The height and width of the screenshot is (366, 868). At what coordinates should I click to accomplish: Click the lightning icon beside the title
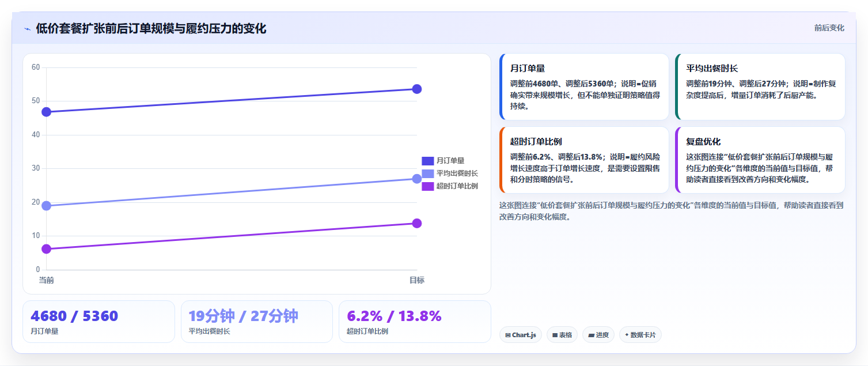pyautogui.click(x=28, y=29)
